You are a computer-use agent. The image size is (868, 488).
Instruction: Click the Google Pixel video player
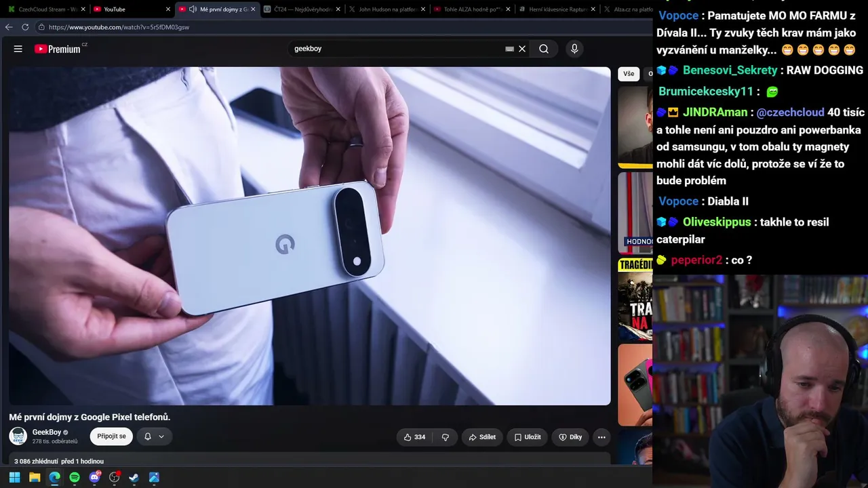coord(310,236)
